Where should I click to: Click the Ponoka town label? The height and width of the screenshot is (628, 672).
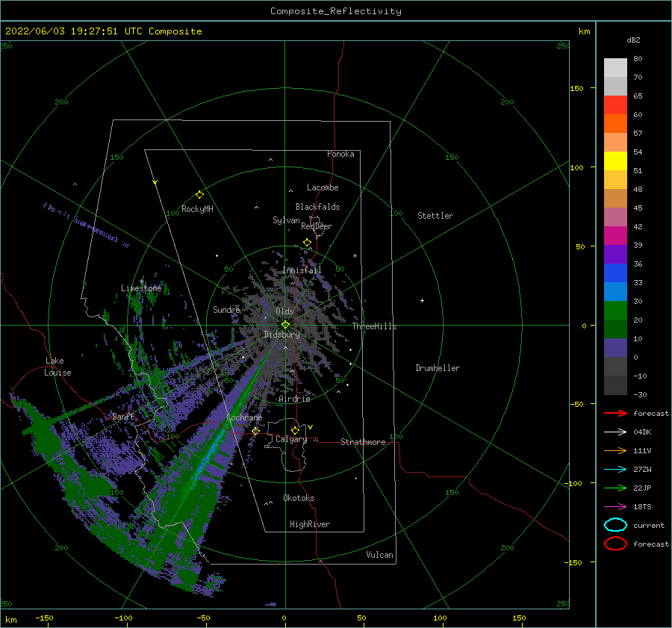tap(340, 154)
